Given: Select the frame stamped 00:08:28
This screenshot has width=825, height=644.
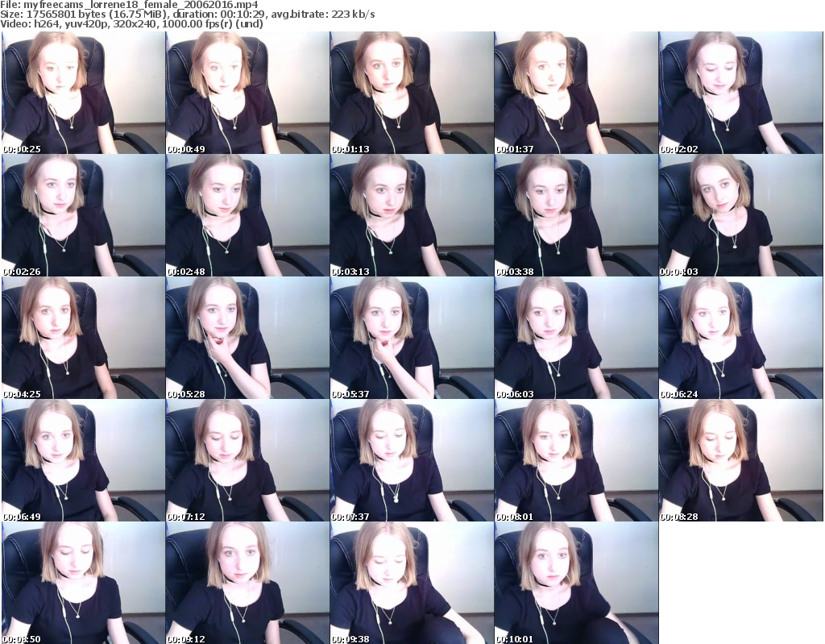Looking at the screenshot, I should click(740, 461).
